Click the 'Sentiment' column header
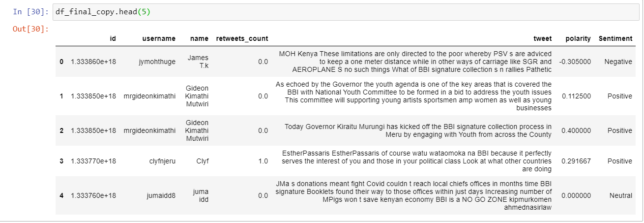 pos(615,38)
